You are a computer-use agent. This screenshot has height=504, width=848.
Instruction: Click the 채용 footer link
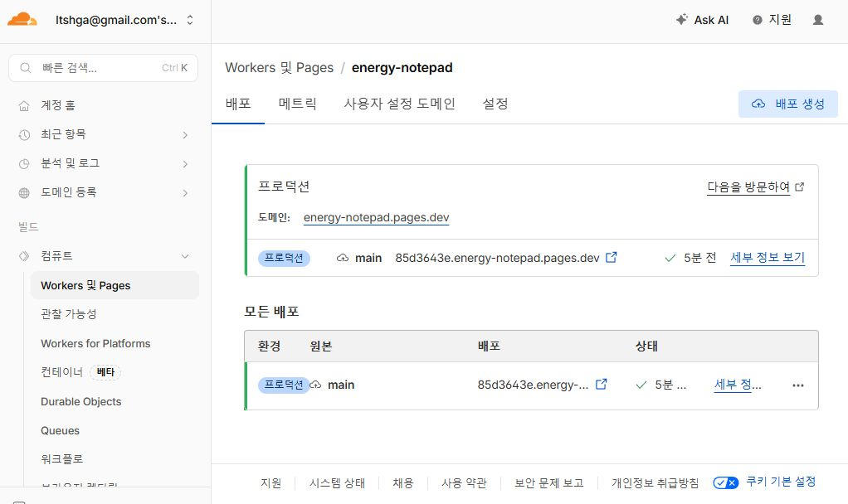(x=403, y=483)
